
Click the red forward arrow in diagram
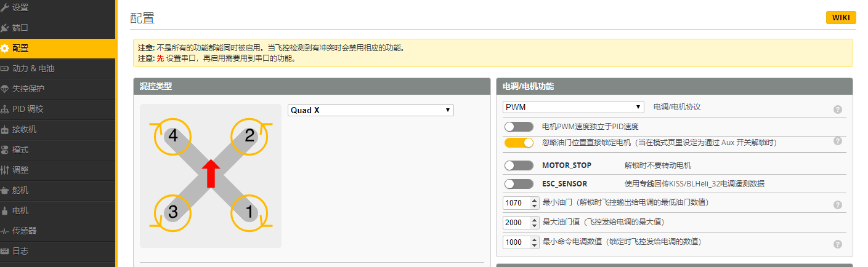click(x=211, y=173)
